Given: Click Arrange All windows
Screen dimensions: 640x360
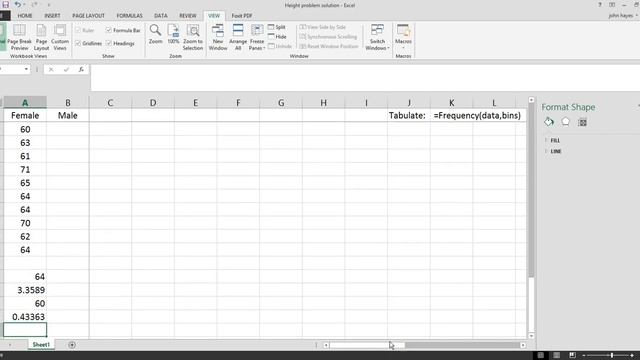Looking at the screenshot, I should (238, 37).
